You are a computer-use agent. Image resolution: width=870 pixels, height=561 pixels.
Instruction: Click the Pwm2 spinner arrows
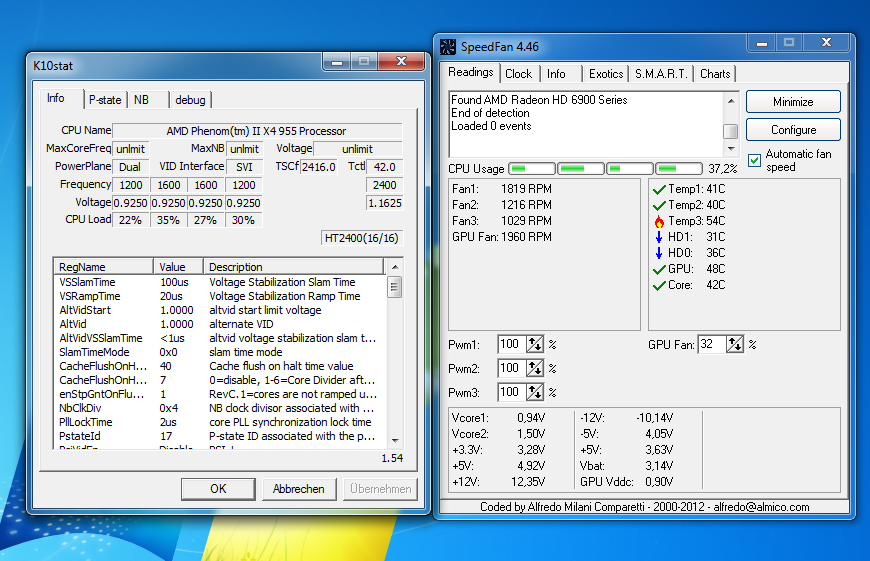point(535,368)
